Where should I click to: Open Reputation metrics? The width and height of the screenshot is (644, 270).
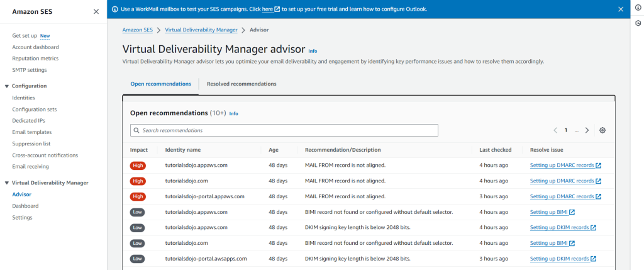(35, 59)
